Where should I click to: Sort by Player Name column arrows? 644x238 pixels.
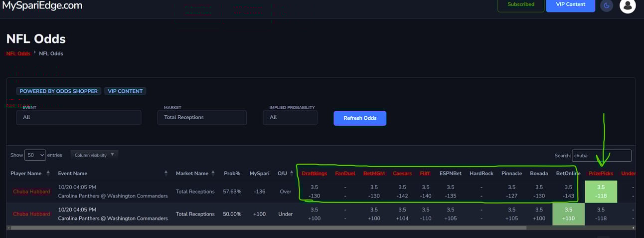tap(48, 173)
